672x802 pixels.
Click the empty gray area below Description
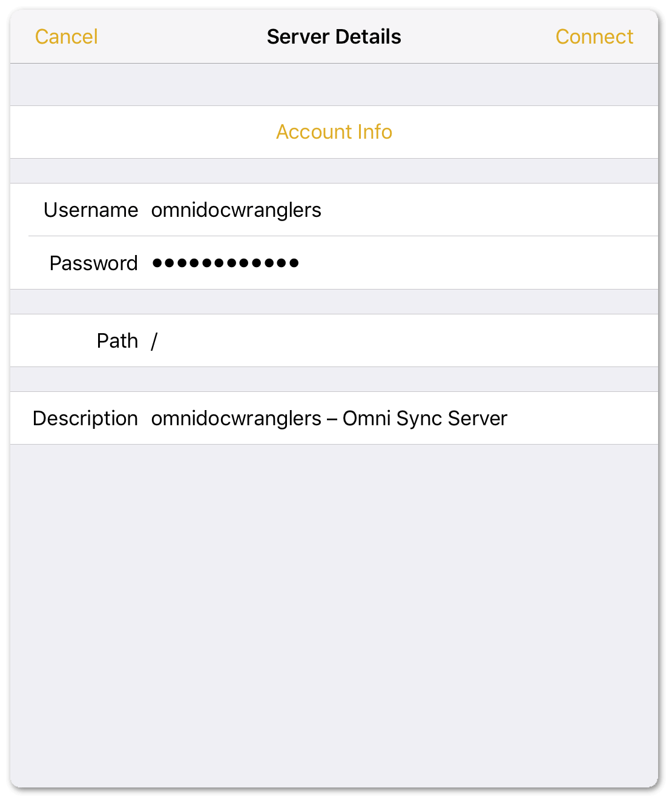click(x=334, y=615)
